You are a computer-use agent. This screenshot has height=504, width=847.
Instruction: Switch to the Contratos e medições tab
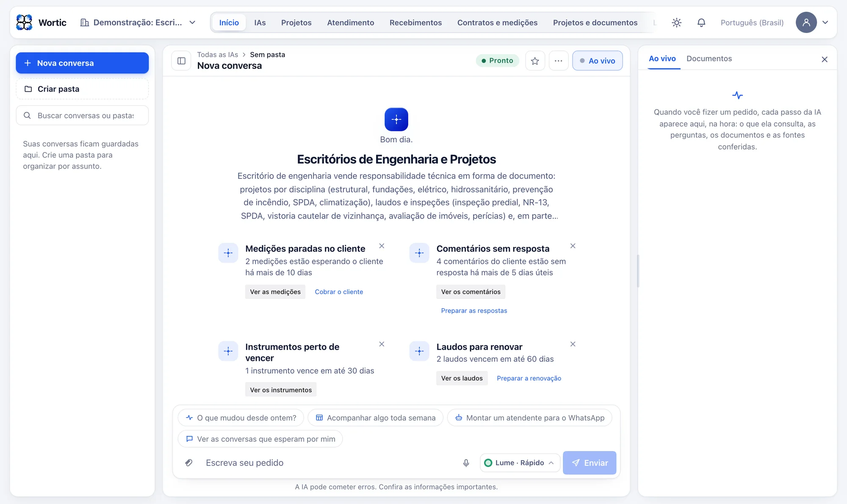pyautogui.click(x=497, y=22)
